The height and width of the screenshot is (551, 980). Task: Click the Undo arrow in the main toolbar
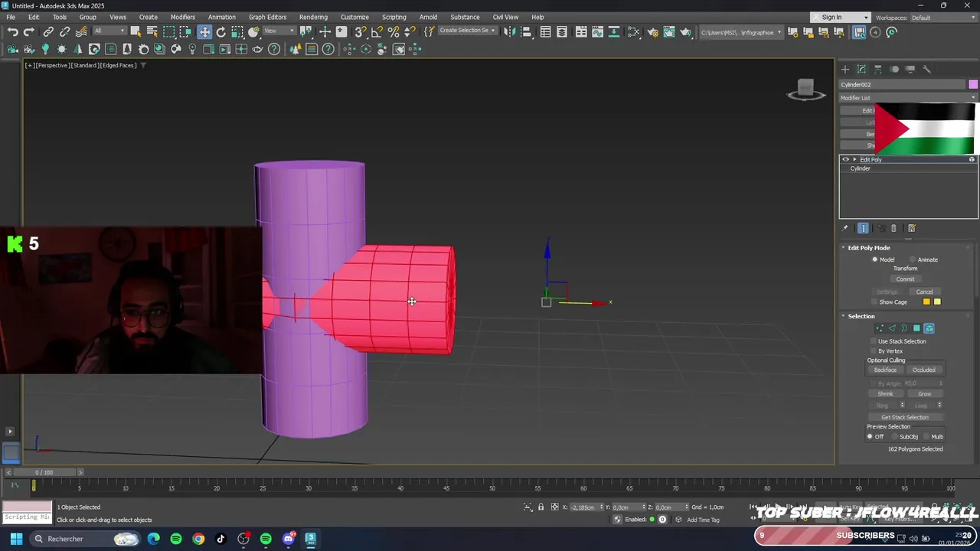[x=13, y=32]
